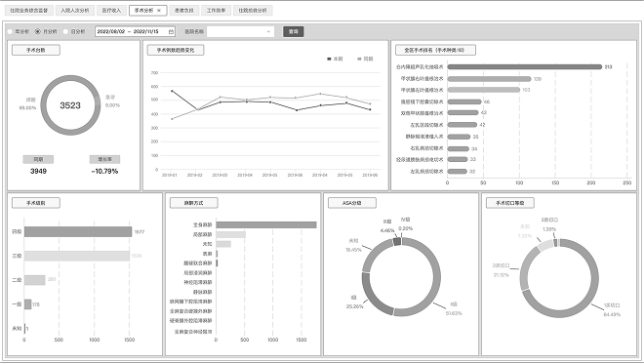Click the 三级 bar in 手术级别 chart

click(77, 256)
